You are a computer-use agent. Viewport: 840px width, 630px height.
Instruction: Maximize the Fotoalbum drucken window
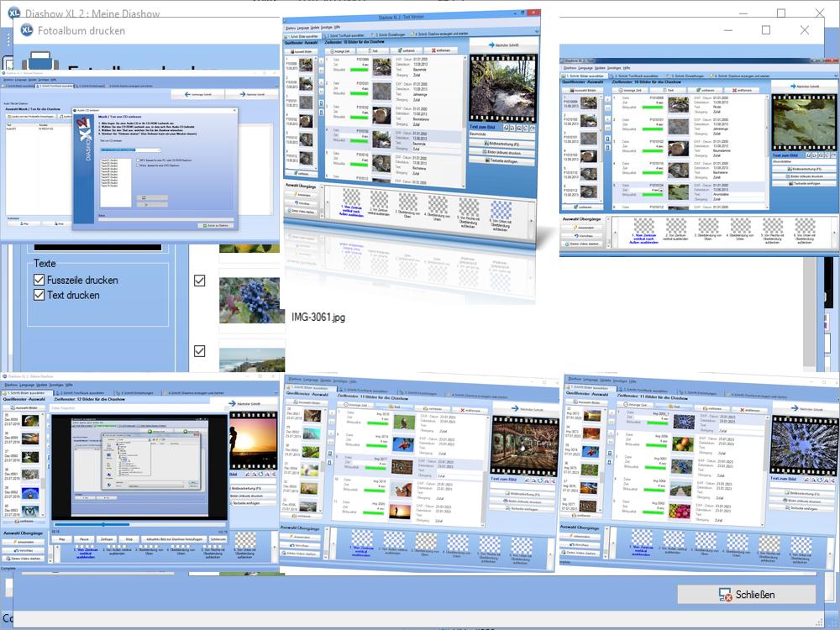765,30
